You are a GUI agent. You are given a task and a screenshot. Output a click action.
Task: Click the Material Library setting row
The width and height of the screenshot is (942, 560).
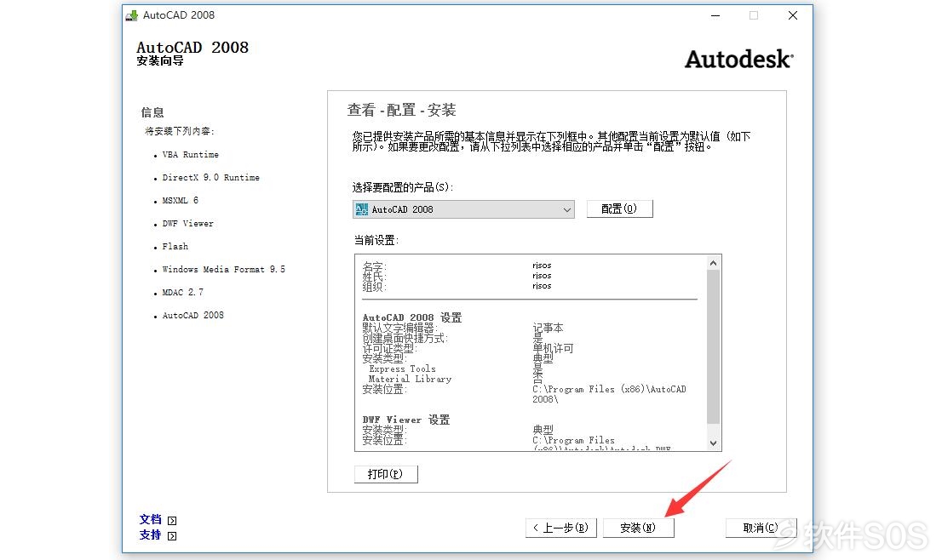pyautogui.click(x=410, y=380)
